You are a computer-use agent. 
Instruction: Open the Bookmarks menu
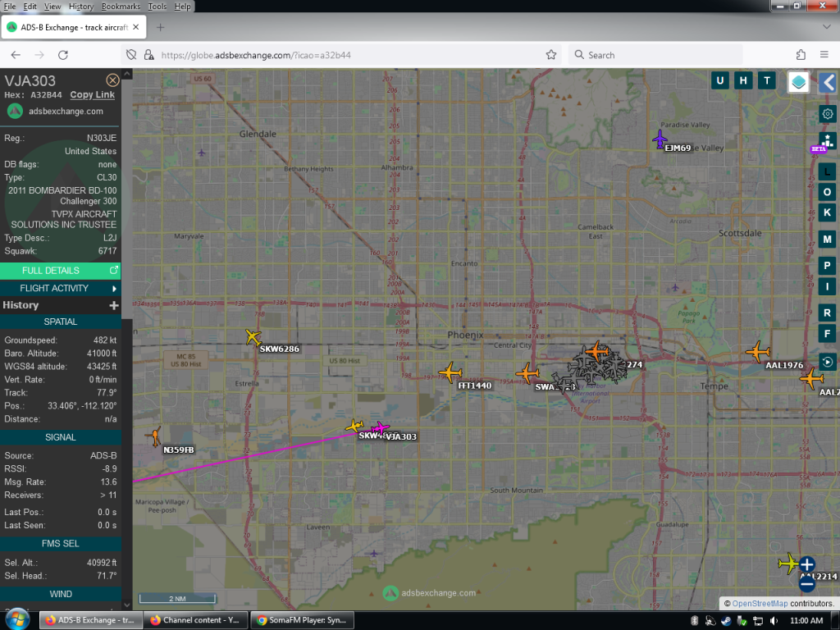tap(121, 7)
